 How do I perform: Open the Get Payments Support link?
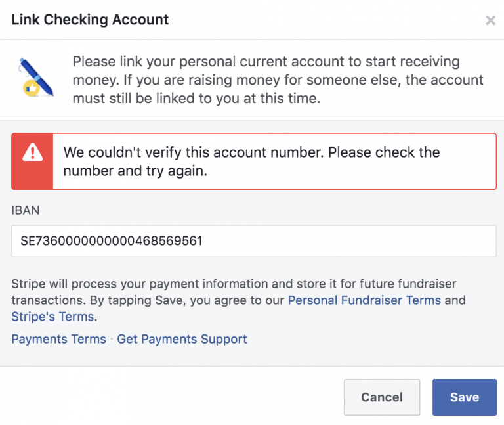coord(182,339)
